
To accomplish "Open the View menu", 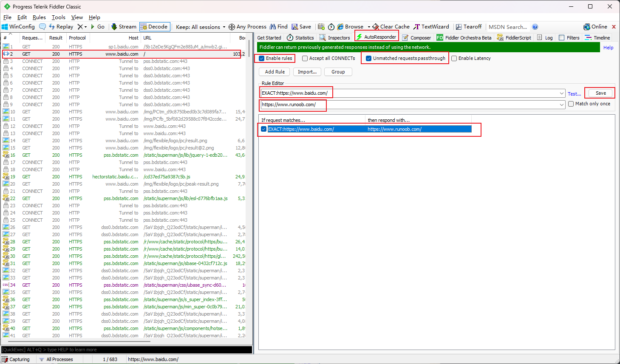I will click(x=77, y=17).
